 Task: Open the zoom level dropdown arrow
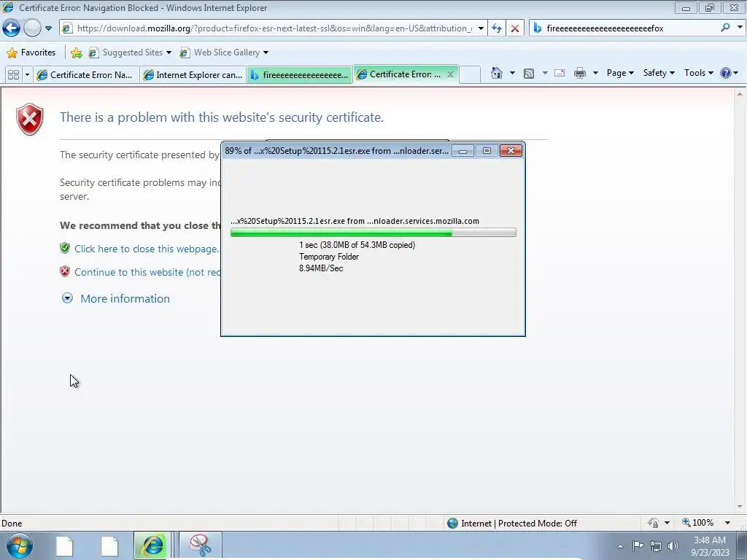(727, 523)
